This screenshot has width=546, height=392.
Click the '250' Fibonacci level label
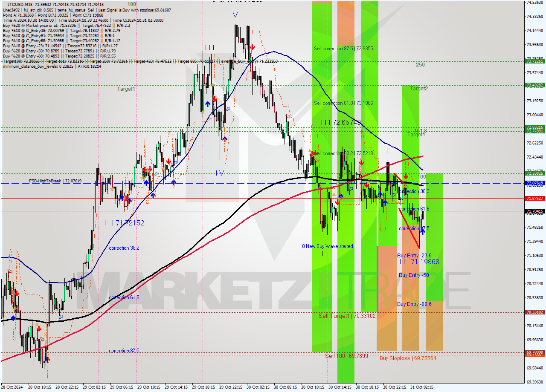click(x=420, y=65)
